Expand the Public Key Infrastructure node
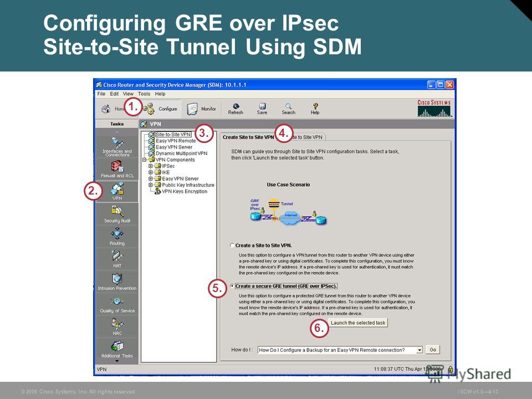The width and height of the screenshot is (532, 399). [151, 185]
